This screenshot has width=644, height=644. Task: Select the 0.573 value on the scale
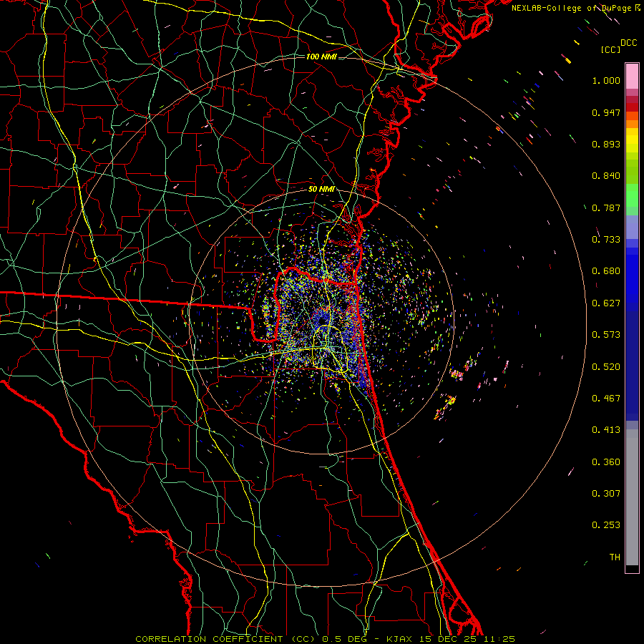click(606, 335)
